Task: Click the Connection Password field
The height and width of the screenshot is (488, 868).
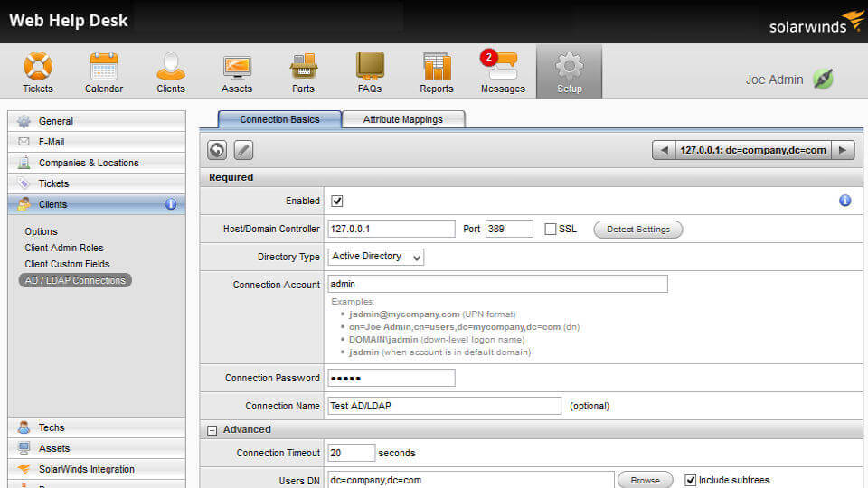Action: pyautogui.click(x=392, y=378)
